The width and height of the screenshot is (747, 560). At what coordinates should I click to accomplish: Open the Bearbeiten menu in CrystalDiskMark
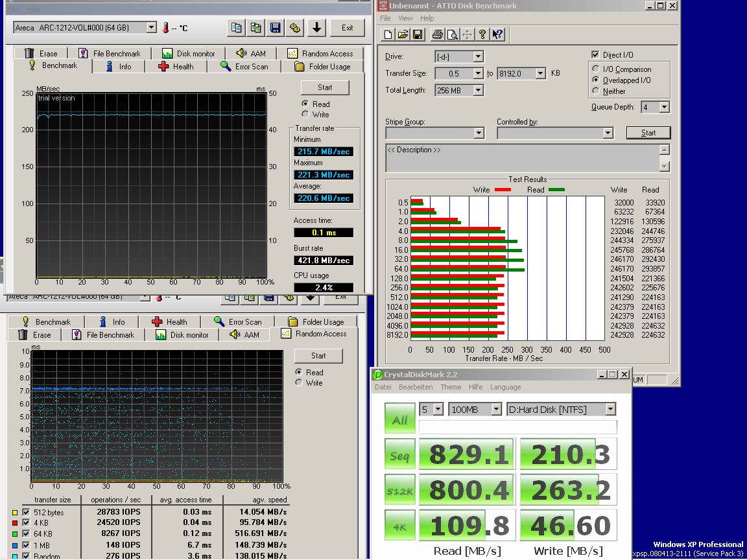coord(416,387)
